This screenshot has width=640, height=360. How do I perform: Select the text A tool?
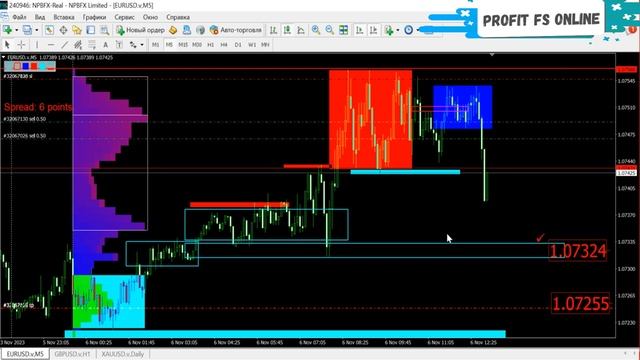(105, 44)
